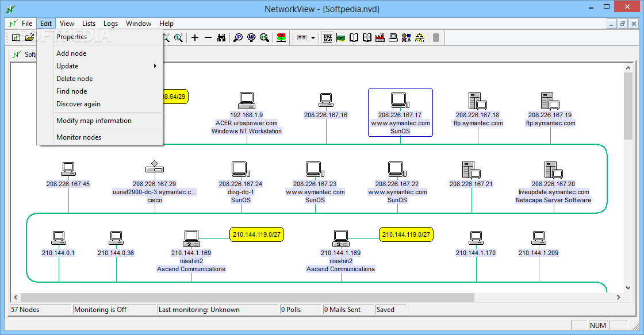The width and height of the screenshot is (644, 335).
Task: Choose Delete node menu entry
Action: pyautogui.click(x=100, y=79)
